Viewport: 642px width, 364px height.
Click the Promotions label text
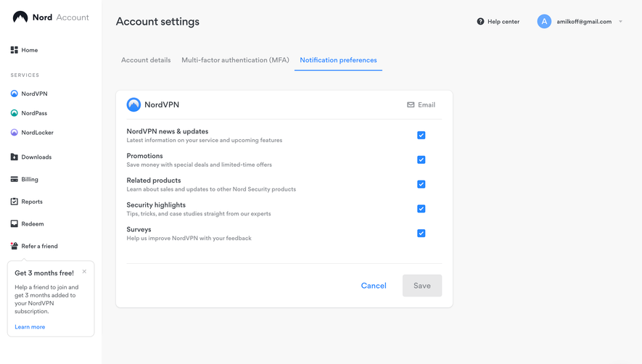pyautogui.click(x=144, y=156)
